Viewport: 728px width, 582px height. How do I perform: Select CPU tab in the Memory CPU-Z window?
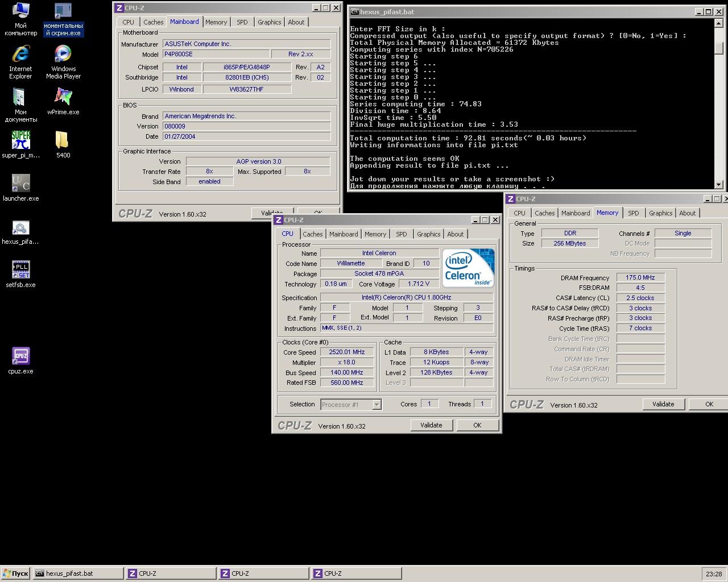pyautogui.click(x=520, y=213)
